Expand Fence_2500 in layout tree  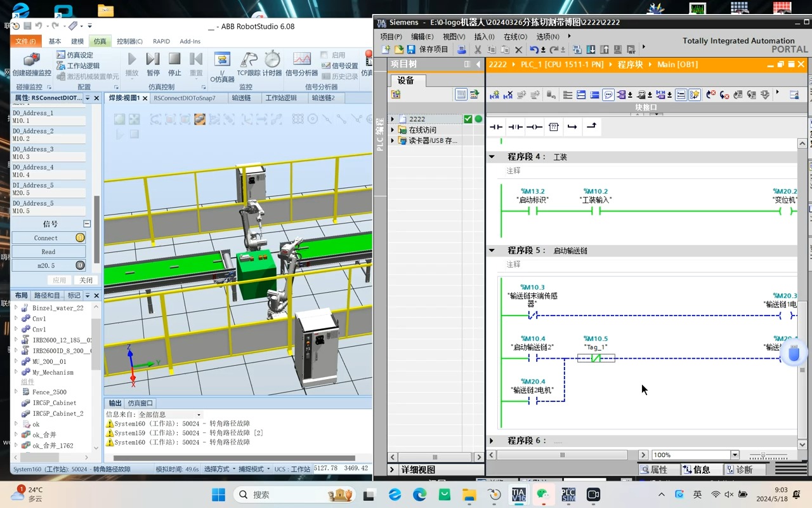tap(16, 392)
